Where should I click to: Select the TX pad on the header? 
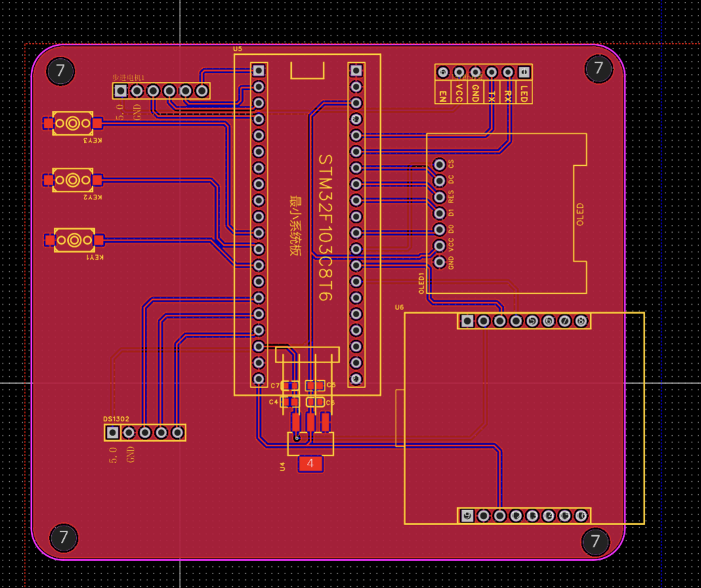[x=491, y=72]
